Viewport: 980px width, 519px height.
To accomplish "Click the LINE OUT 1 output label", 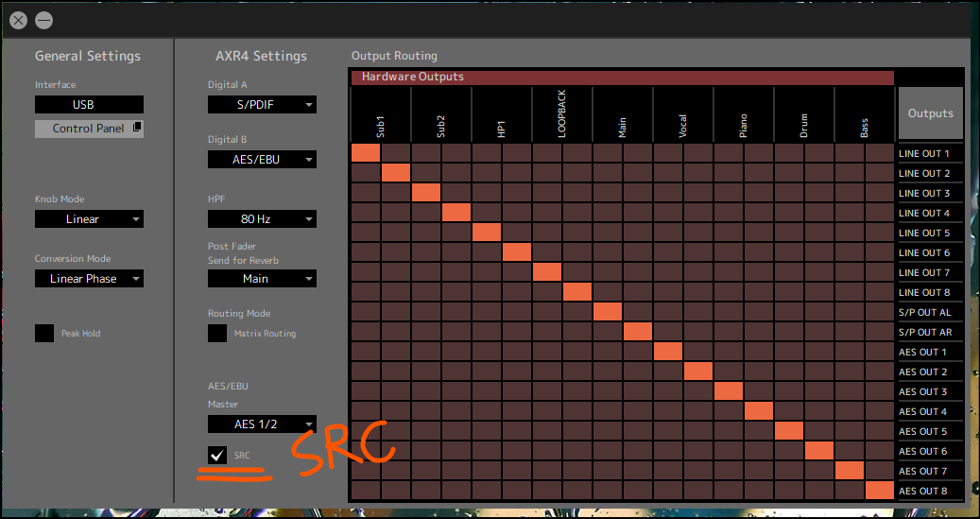I will (923, 153).
